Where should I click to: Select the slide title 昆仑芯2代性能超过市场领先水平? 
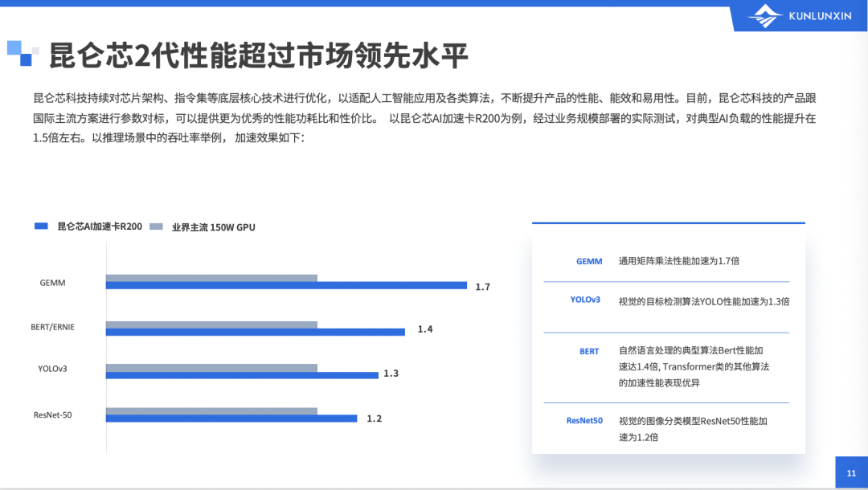pos(259,55)
